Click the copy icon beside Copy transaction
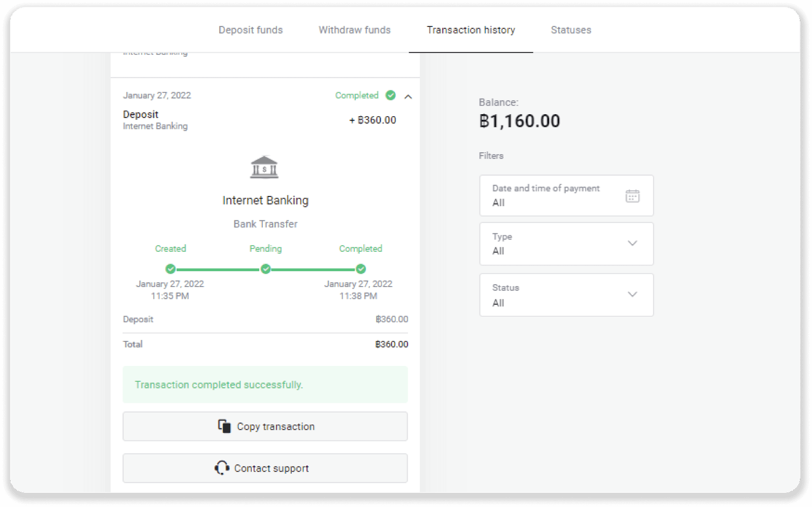 coord(224,426)
